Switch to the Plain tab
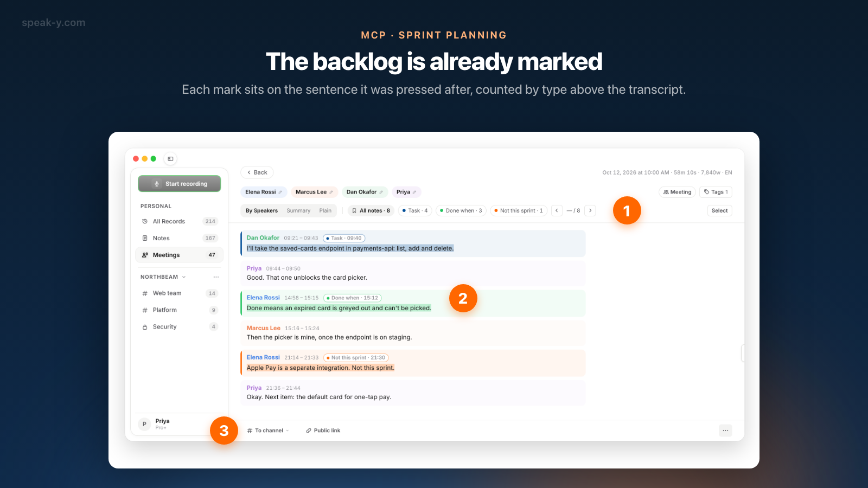Viewport: 868px width, 488px height. [x=325, y=211]
